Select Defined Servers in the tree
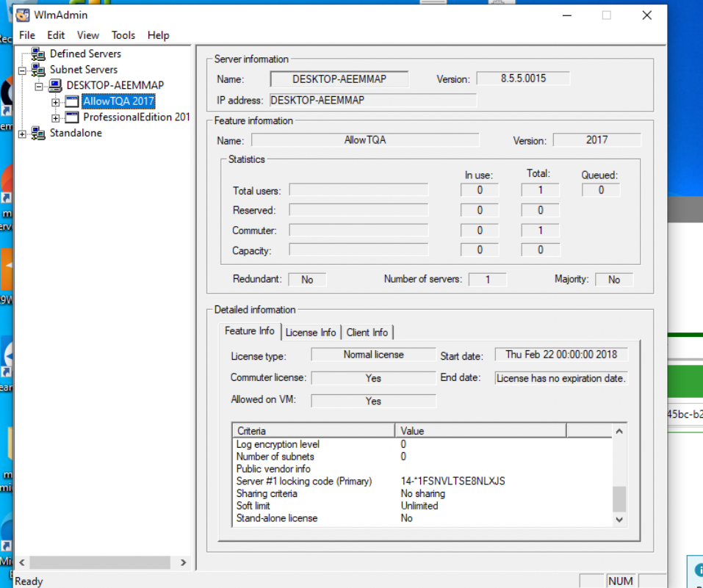Viewport: 703px width, 588px height. pos(85,54)
